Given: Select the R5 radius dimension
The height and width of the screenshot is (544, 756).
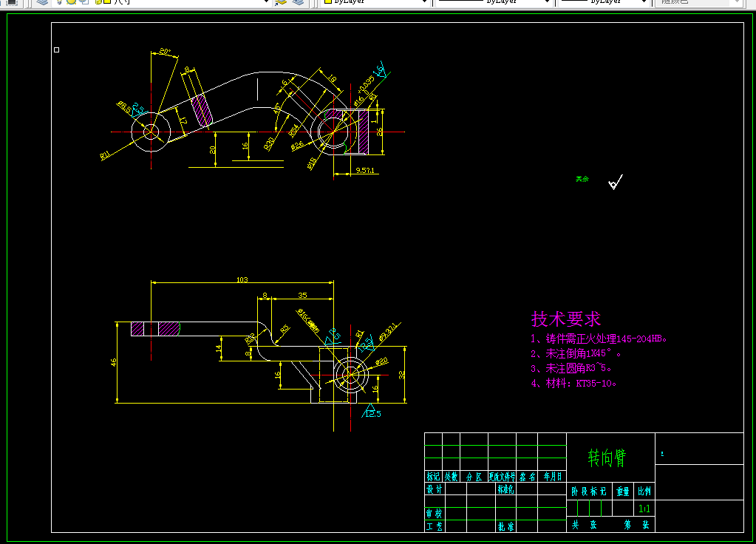Looking at the screenshot, I should [x=285, y=329].
